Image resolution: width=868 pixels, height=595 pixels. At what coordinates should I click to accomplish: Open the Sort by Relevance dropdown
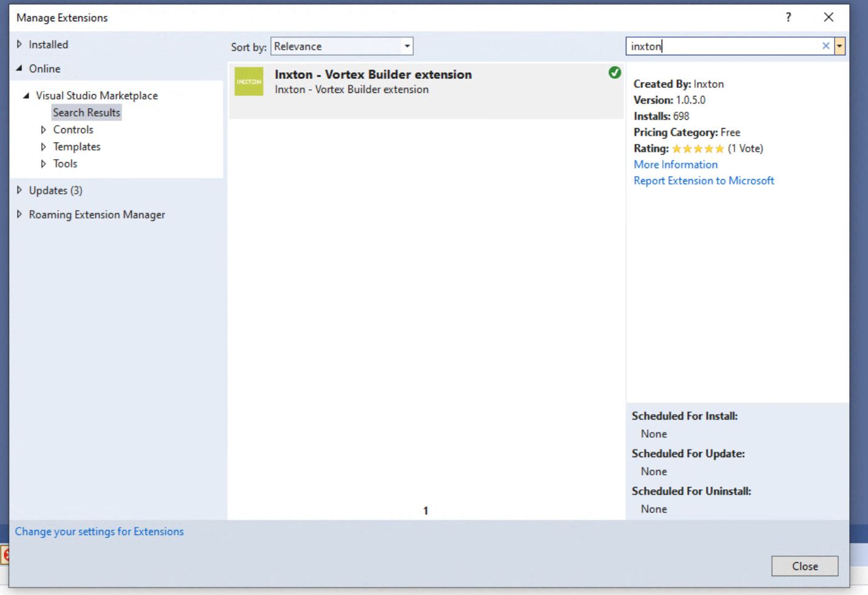click(342, 46)
